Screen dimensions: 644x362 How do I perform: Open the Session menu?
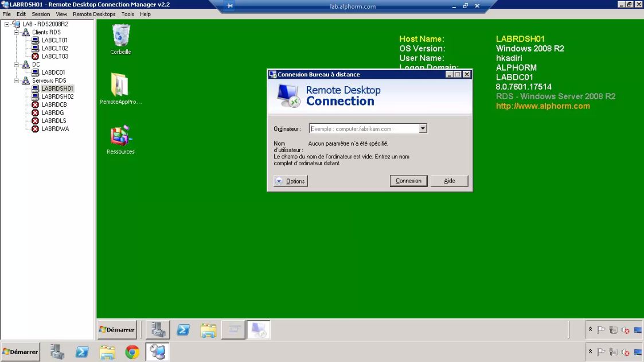click(x=41, y=14)
